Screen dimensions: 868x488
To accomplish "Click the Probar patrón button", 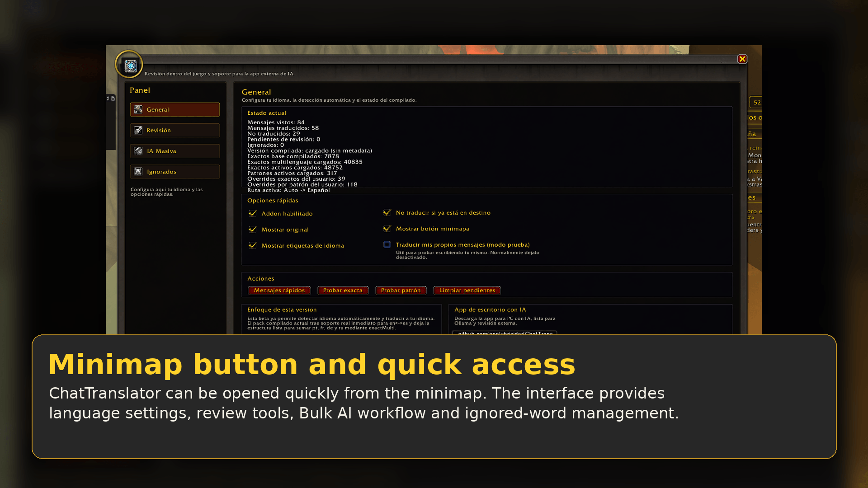I will [x=401, y=291].
